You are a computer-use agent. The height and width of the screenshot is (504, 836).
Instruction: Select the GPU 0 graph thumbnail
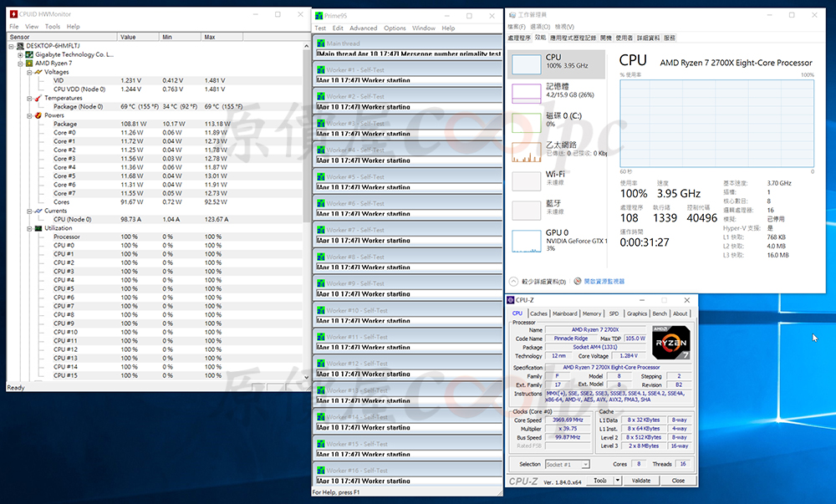click(x=526, y=241)
